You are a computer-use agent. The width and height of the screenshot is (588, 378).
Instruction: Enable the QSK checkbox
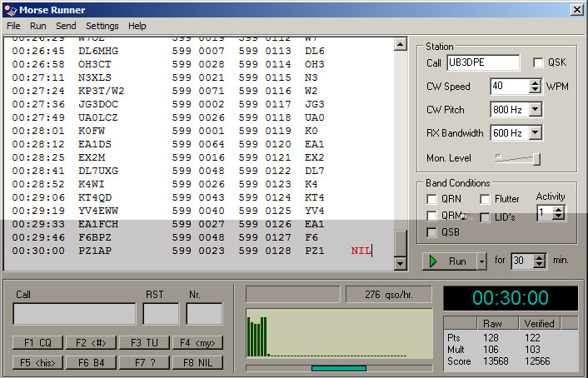[x=538, y=63]
